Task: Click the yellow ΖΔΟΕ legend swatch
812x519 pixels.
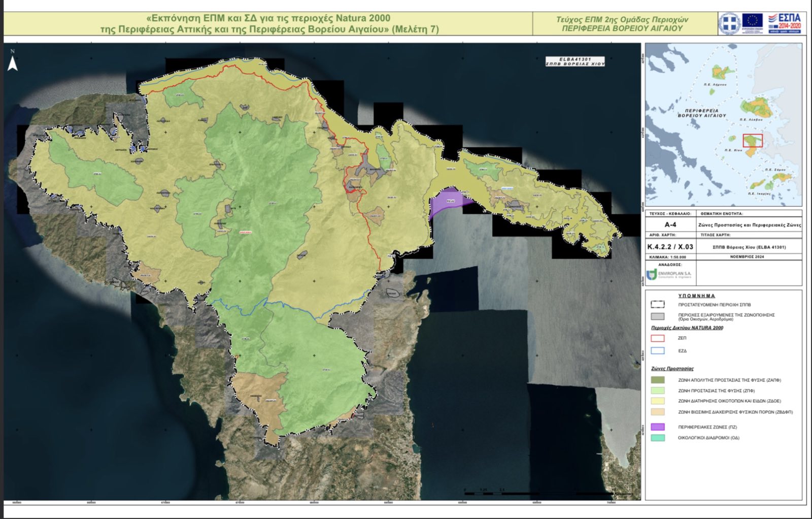Action: point(658,401)
